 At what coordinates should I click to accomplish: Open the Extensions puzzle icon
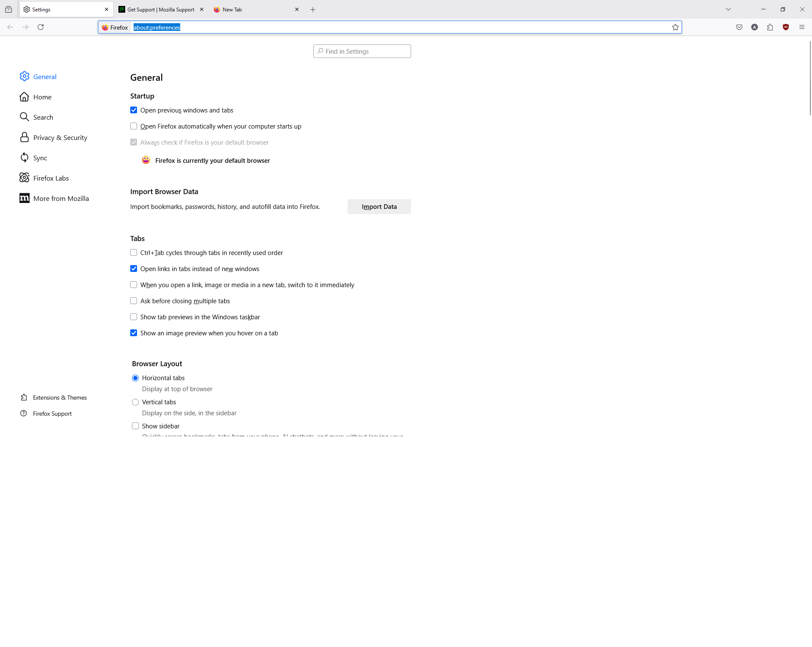point(770,27)
